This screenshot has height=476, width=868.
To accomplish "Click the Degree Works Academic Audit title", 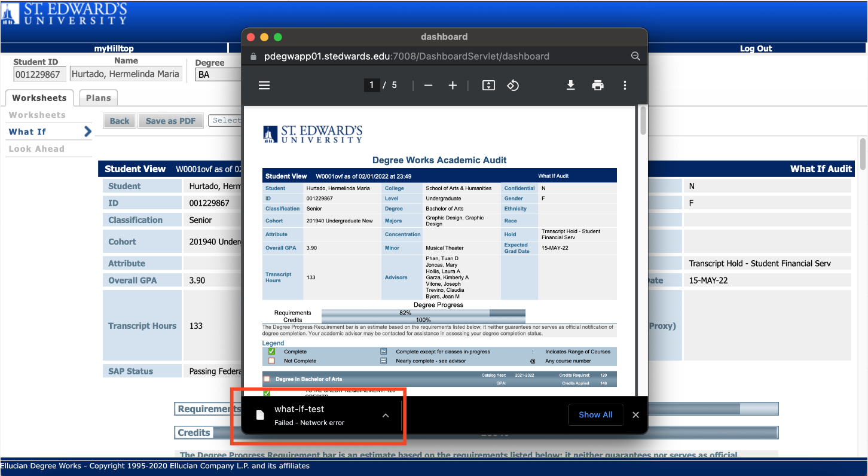I will (439, 160).
